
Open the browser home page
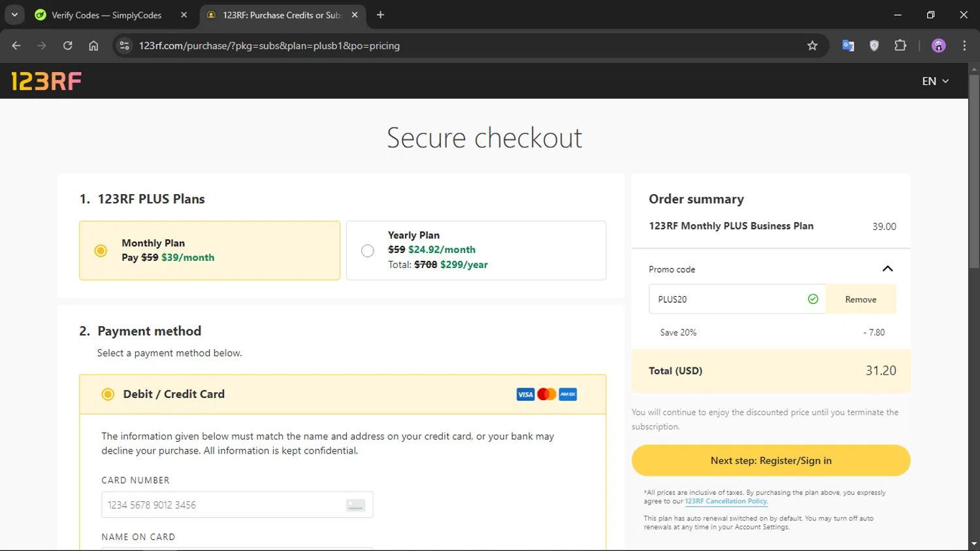(93, 46)
